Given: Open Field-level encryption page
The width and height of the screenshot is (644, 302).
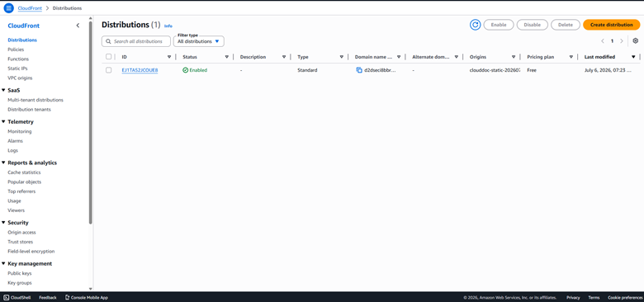Looking at the screenshot, I should (x=31, y=252).
